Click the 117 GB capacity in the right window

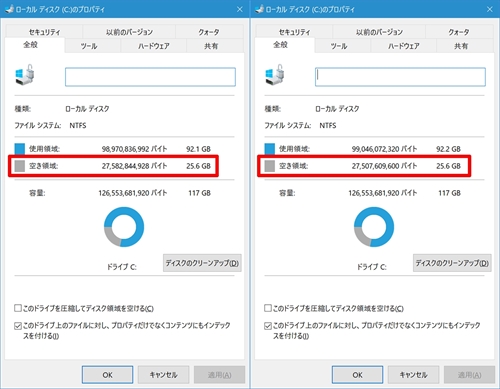449,193
